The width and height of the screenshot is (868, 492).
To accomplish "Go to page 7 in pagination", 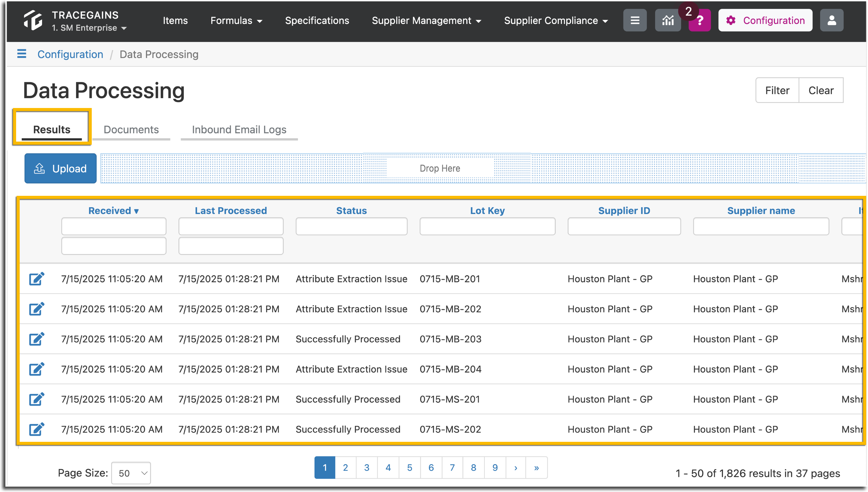I will 452,467.
